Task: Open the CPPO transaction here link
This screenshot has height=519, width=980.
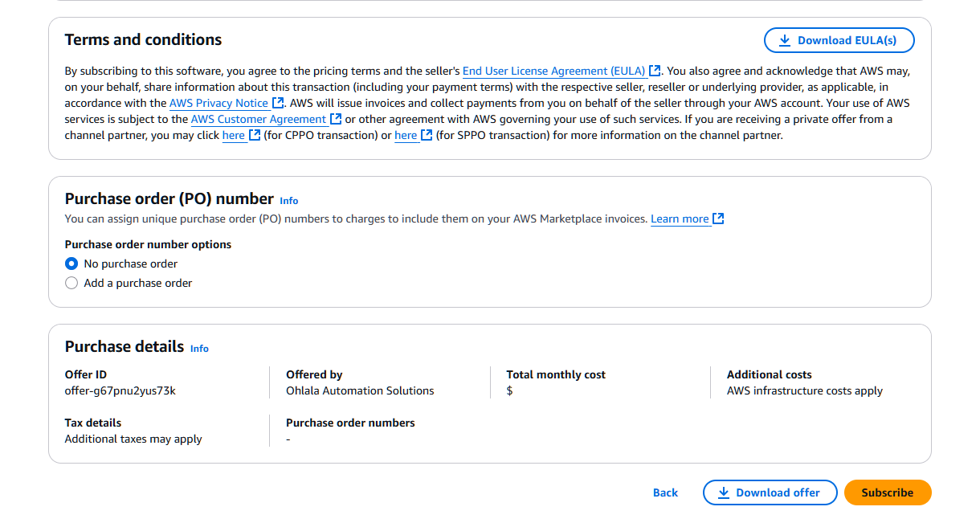Action: (x=233, y=136)
